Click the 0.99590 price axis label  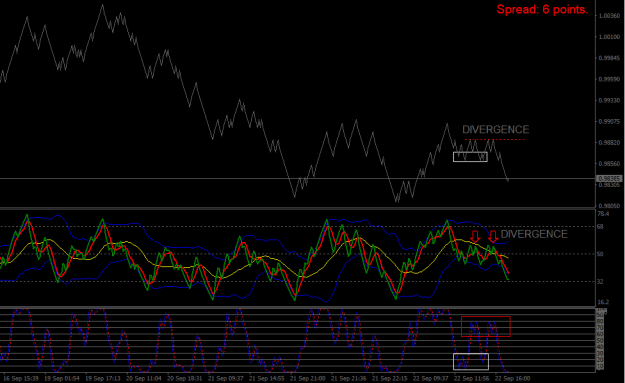(609, 79)
